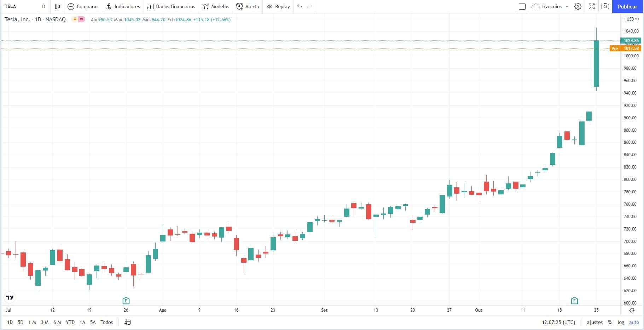Click the Tesla, Inc. symbol title
644x330 pixels.
click(x=17, y=19)
